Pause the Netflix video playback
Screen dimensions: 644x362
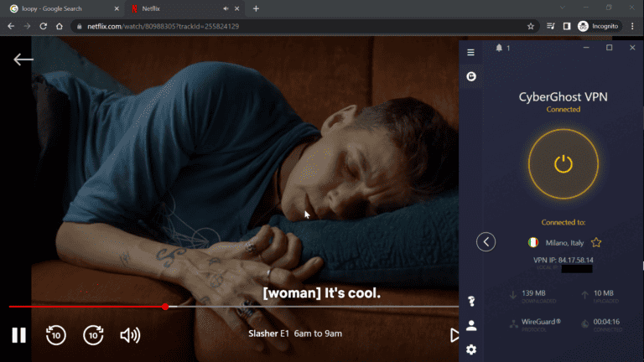click(x=18, y=335)
